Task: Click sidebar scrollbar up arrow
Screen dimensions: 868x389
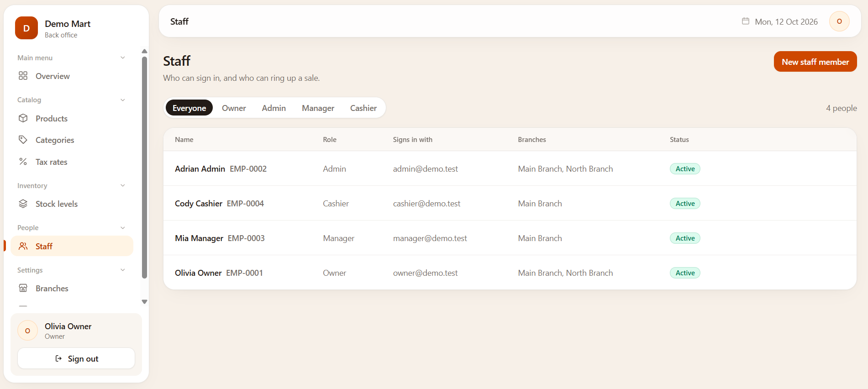Action: [x=144, y=51]
